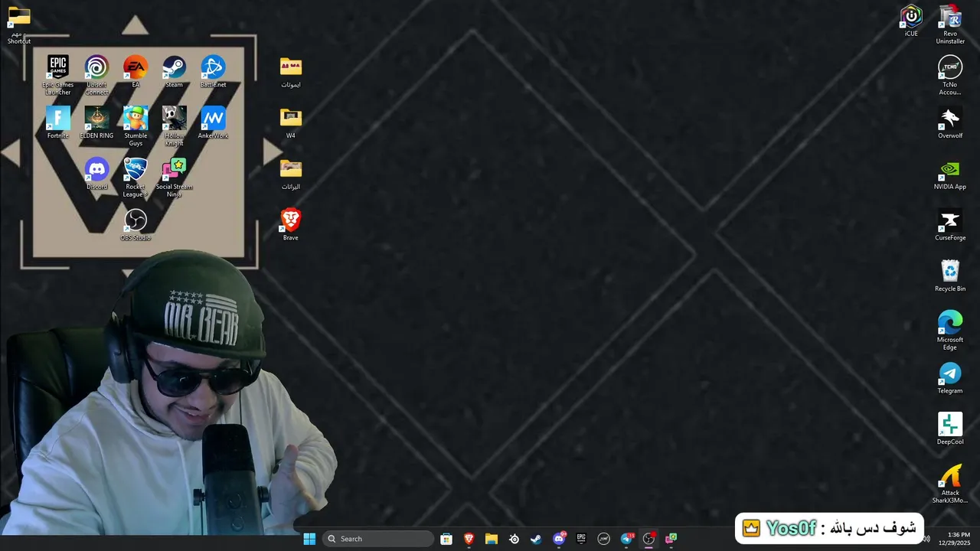Select the W4 folder on desktop

(x=291, y=122)
